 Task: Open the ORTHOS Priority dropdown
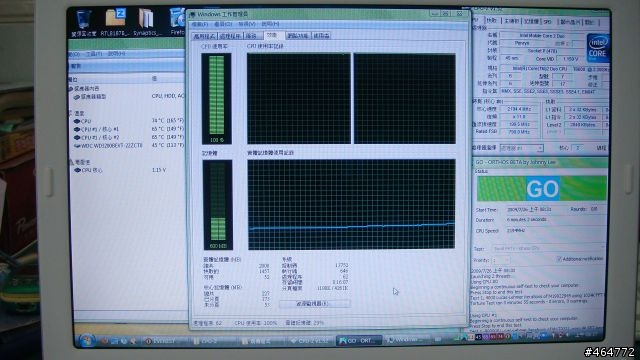(x=500, y=260)
